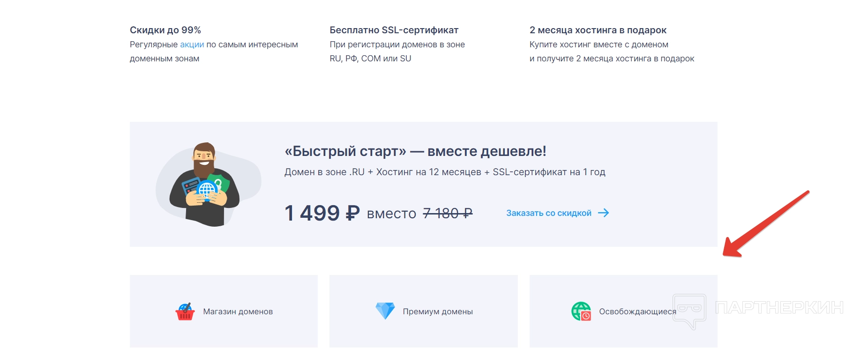This screenshot has height=355, width=868.
Task: Click the crossed-out 7 180 ₽ price
Action: (448, 214)
